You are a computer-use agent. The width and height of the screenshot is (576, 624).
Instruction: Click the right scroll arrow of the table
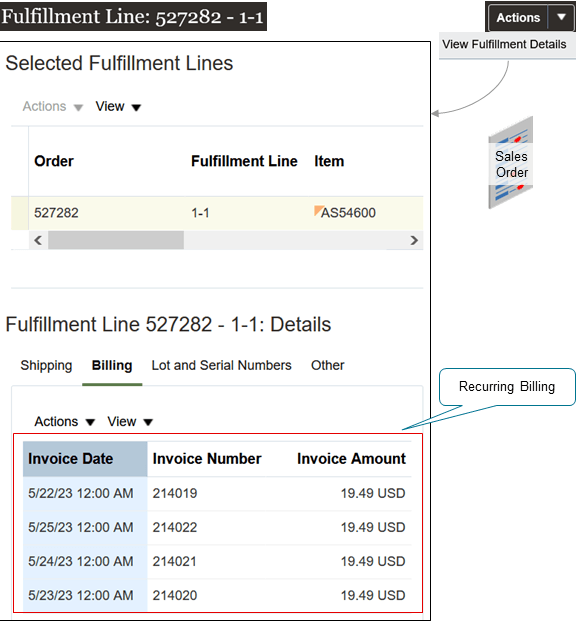[x=414, y=240]
